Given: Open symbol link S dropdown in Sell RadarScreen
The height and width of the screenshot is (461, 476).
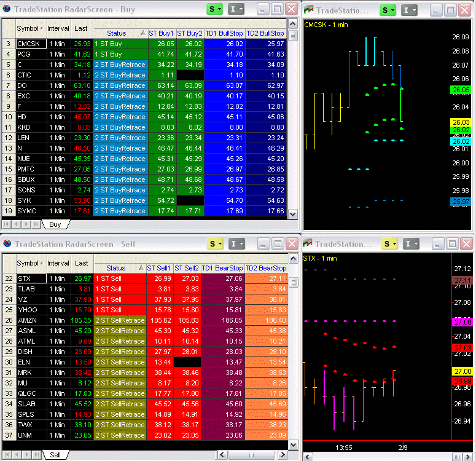Looking at the screenshot, I should click(216, 244).
